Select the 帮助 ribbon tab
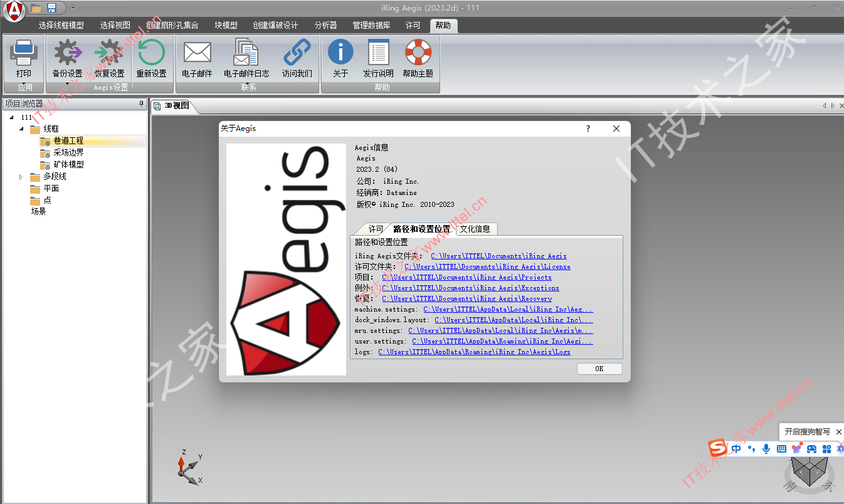 tap(443, 26)
